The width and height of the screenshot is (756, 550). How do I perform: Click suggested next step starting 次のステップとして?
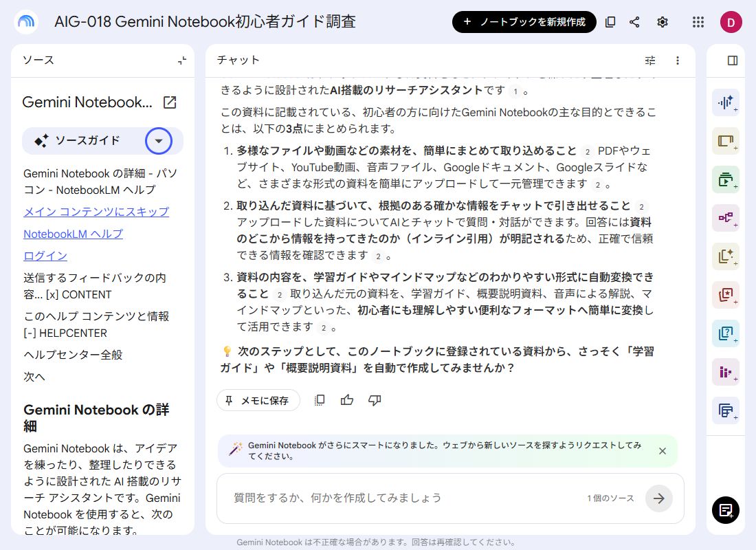click(x=437, y=360)
